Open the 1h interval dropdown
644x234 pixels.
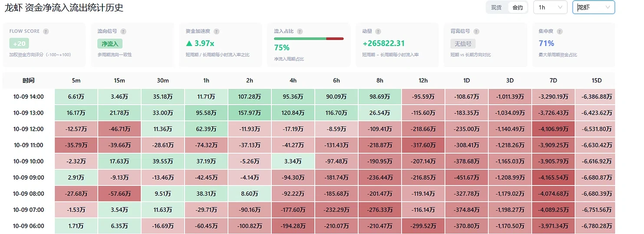(x=550, y=7)
